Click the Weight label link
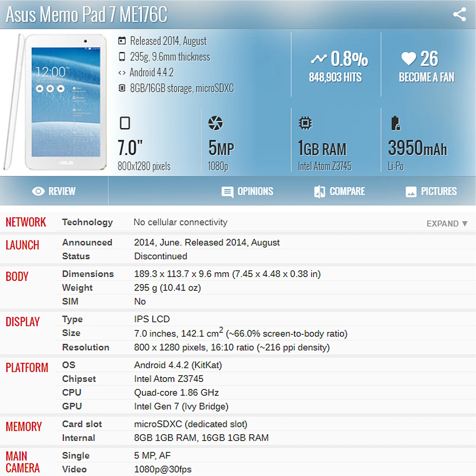 (x=77, y=288)
